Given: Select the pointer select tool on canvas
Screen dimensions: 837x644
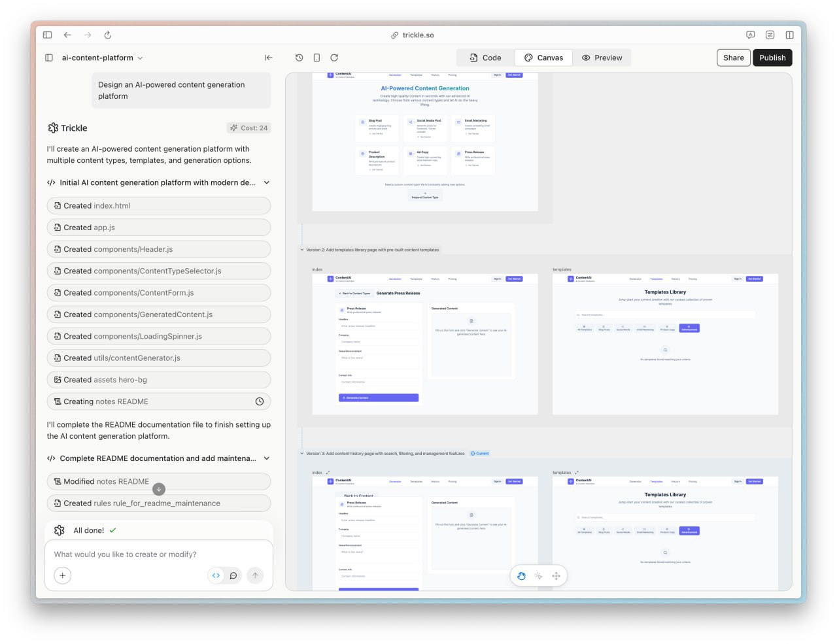Looking at the screenshot, I should [x=538, y=576].
